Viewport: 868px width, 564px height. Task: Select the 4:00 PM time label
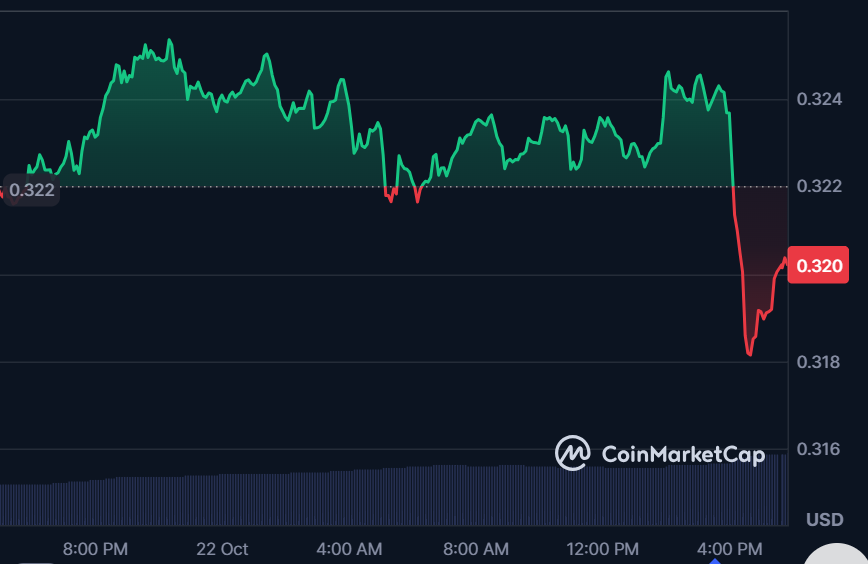coord(729,549)
